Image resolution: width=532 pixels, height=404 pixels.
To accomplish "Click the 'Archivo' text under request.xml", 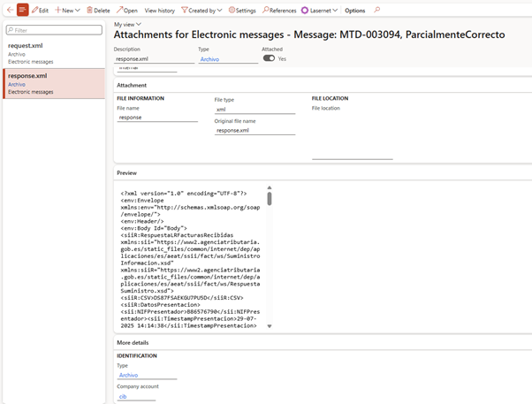I will [x=17, y=54].
